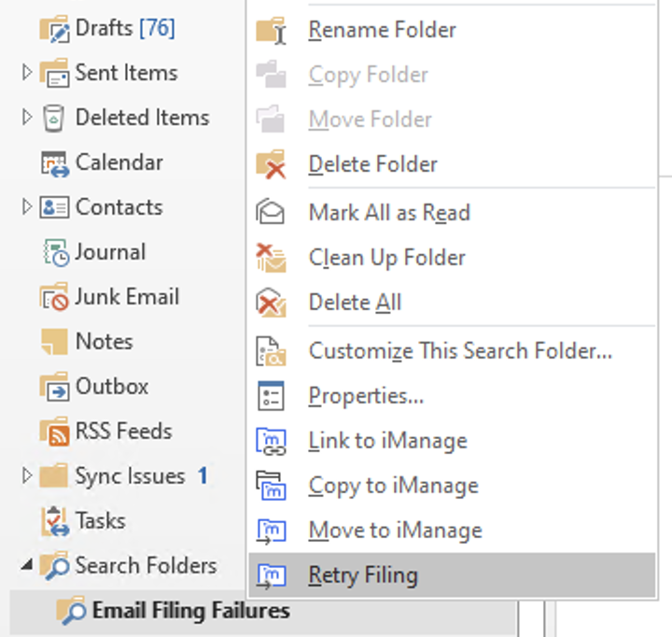This screenshot has height=637, width=672.
Task: Expand the Sync Issues folder
Action: pos(26,476)
